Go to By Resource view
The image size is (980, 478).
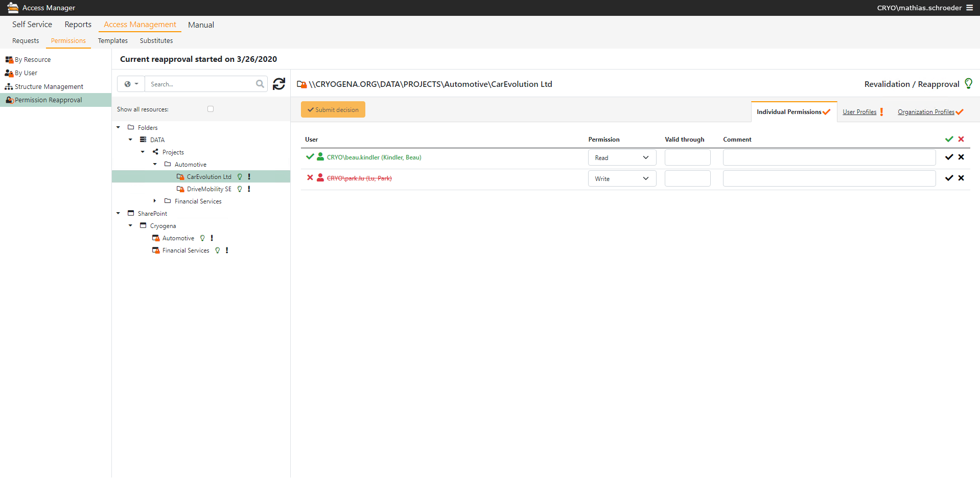click(33, 60)
